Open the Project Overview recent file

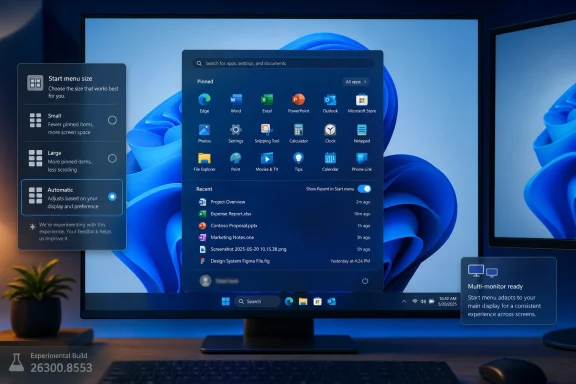[x=284, y=202]
